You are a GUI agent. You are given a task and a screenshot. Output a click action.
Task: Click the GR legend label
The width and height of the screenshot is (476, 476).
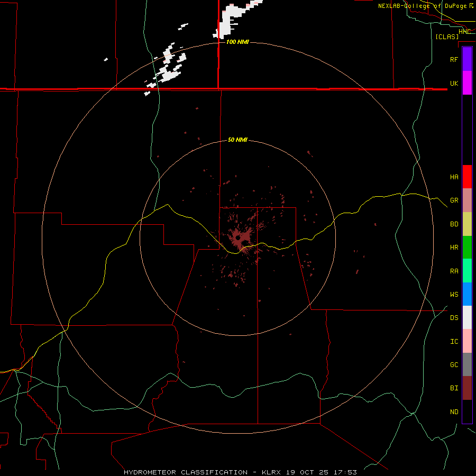click(454, 200)
